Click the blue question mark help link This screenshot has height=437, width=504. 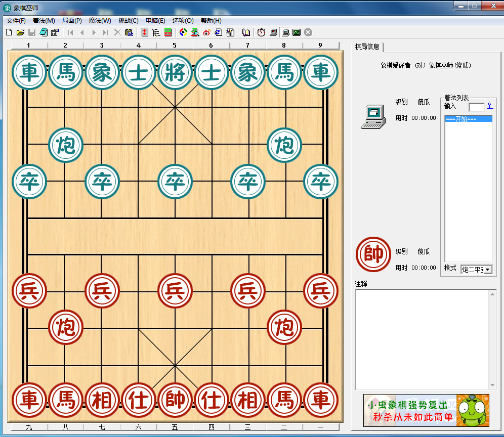tap(490, 106)
